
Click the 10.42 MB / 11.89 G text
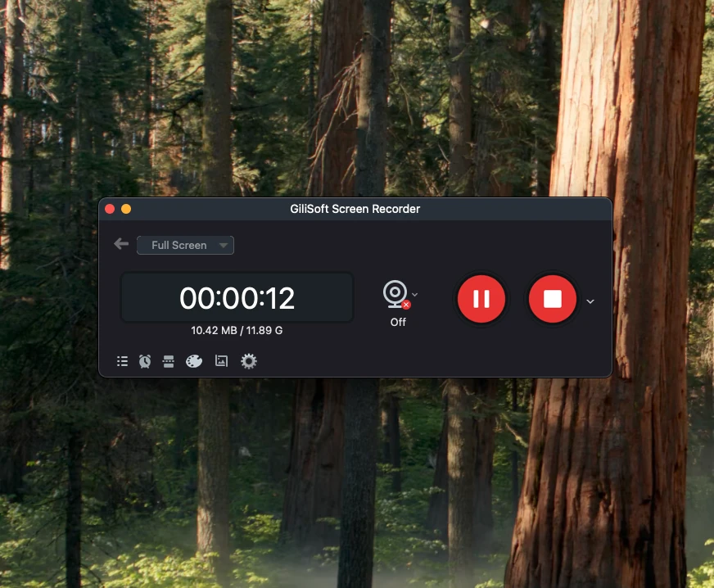coord(237,330)
